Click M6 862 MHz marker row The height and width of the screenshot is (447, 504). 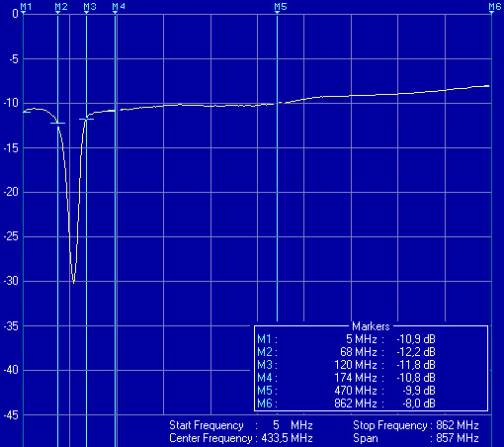pyautogui.click(x=346, y=403)
